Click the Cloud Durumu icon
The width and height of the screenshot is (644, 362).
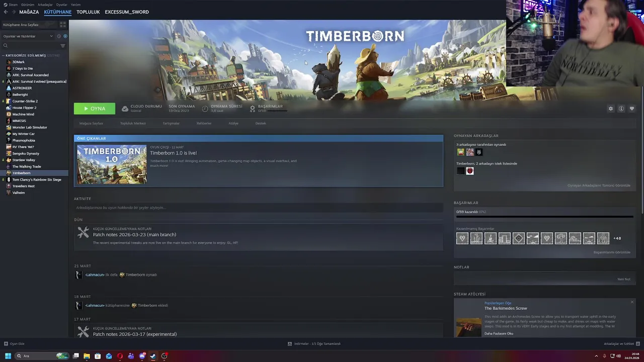point(125,109)
